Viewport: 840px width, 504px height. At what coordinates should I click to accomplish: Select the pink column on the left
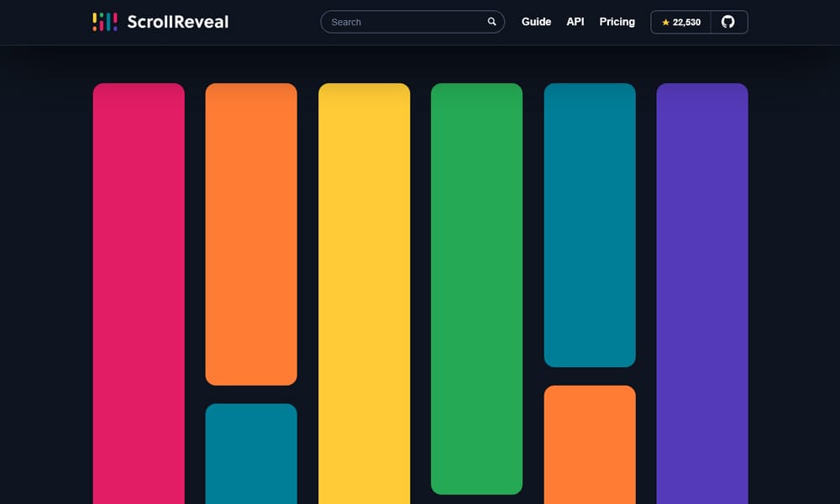139,294
